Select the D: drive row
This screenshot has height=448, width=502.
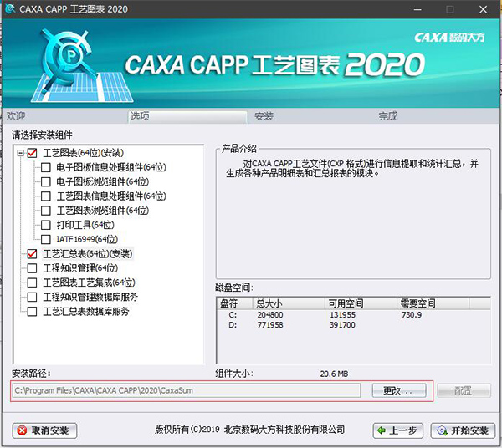coord(353,325)
